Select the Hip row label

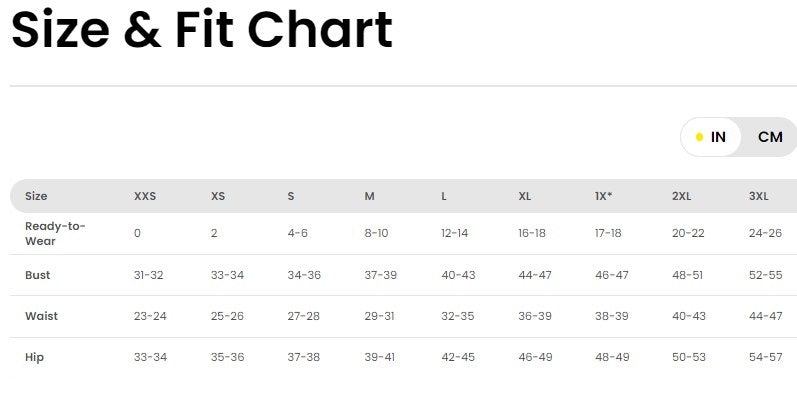(34, 357)
